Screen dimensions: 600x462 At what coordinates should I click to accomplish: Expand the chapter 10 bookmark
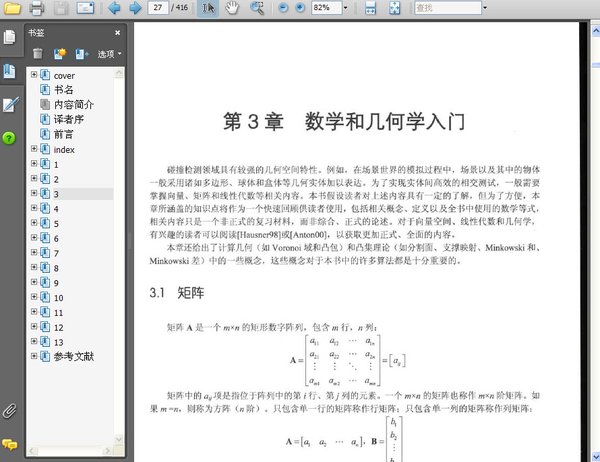tap(34, 297)
